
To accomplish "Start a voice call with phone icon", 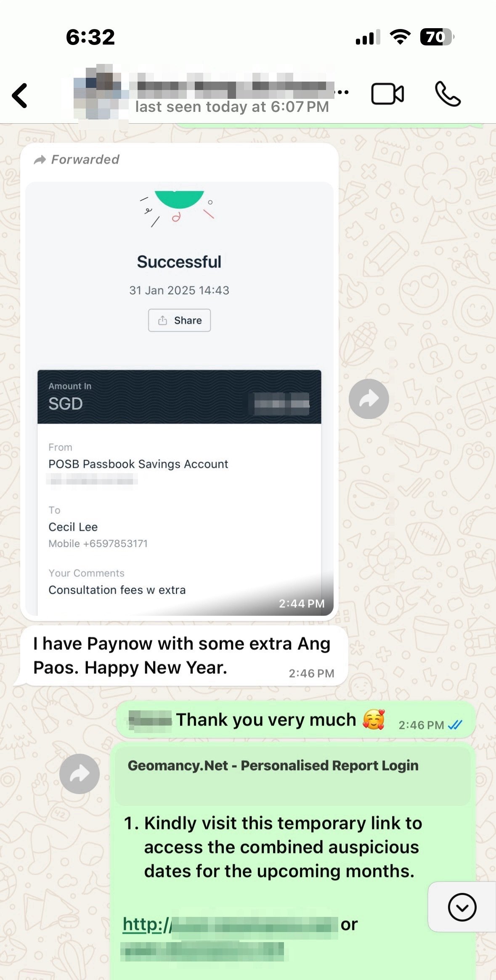I will click(448, 94).
